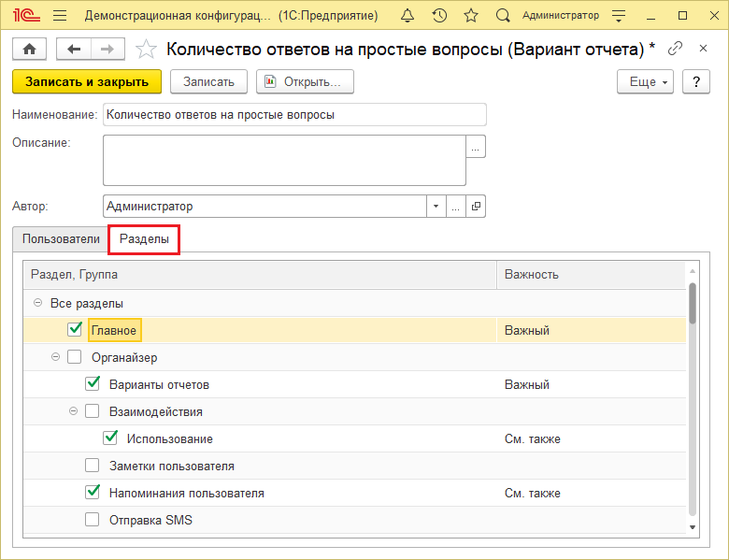The width and height of the screenshot is (729, 560).
Task: Click the Раздел, Группа column header
Action: click(x=260, y=275)
